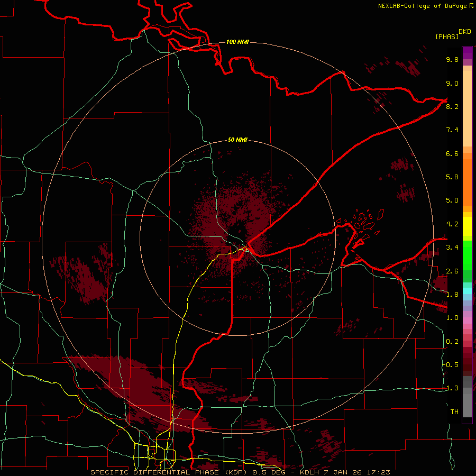Pick the bright green band on the color bar
The width and height of the screenshot is (476, 476).
point(467,255)
